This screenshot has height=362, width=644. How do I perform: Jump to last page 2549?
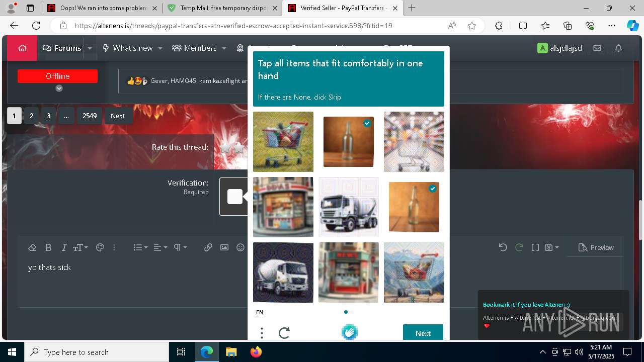pos(90,116)
